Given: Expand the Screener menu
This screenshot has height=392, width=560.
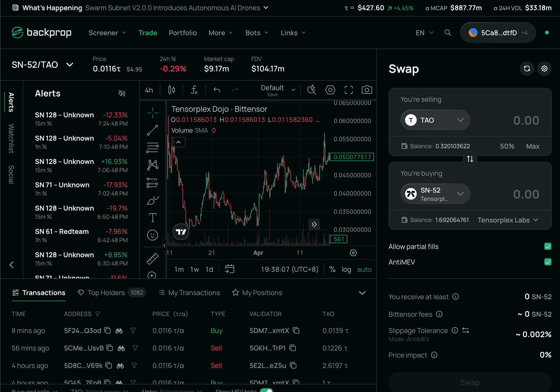Looking at the screenshot, I should (107, 33).
